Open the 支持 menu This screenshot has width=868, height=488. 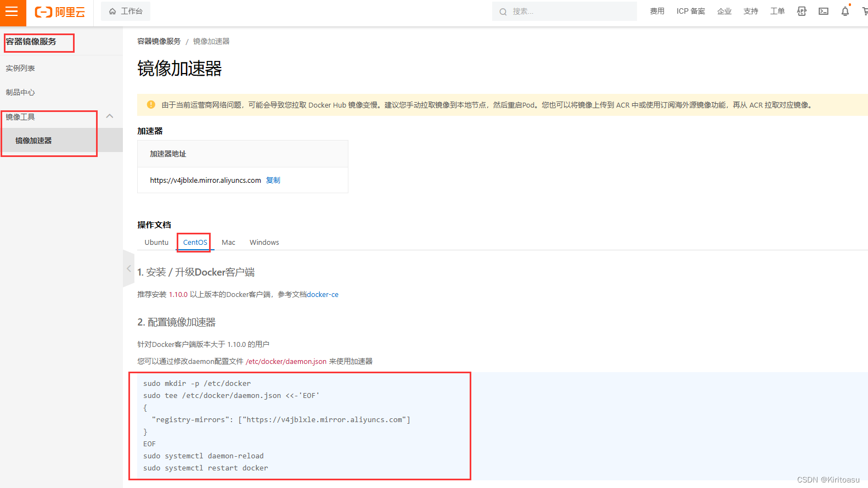pyautogui.click(x=751, y=11)
